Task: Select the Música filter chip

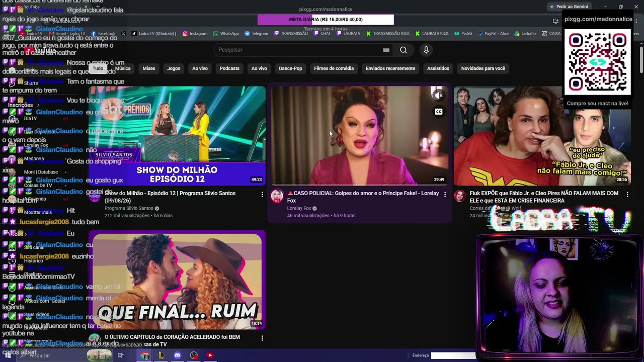Action: tap(123, 68)
